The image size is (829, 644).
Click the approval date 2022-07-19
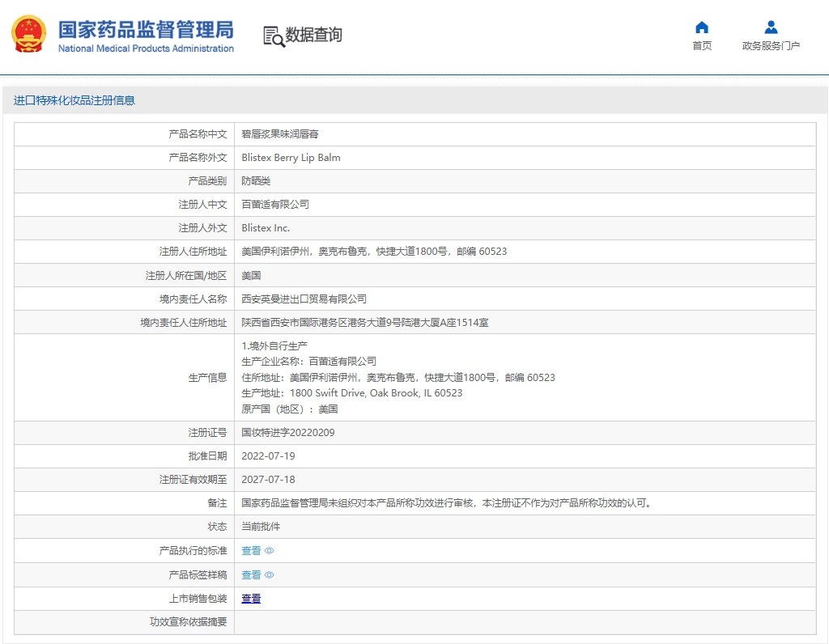(x=268, y=456)
